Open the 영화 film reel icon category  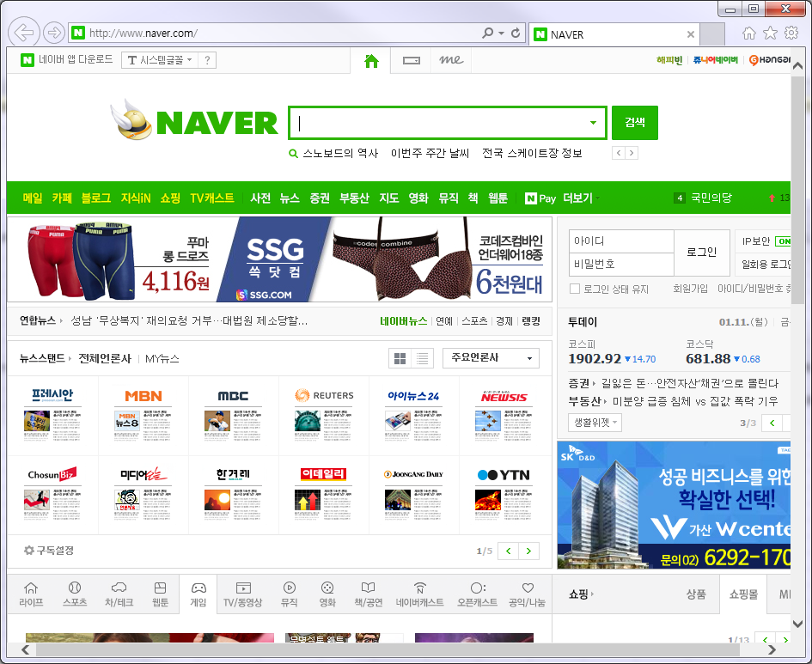click(x=327, y=594)
